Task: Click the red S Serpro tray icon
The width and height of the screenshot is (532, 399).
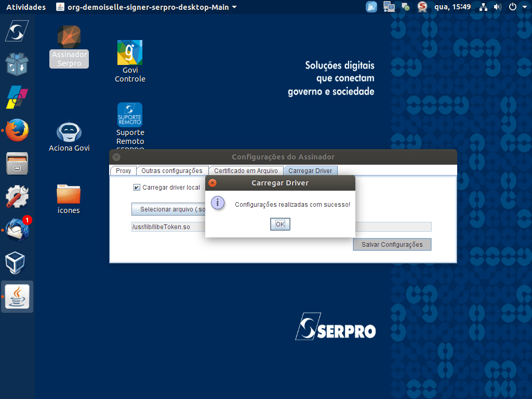Action: [x=422, y=7]
